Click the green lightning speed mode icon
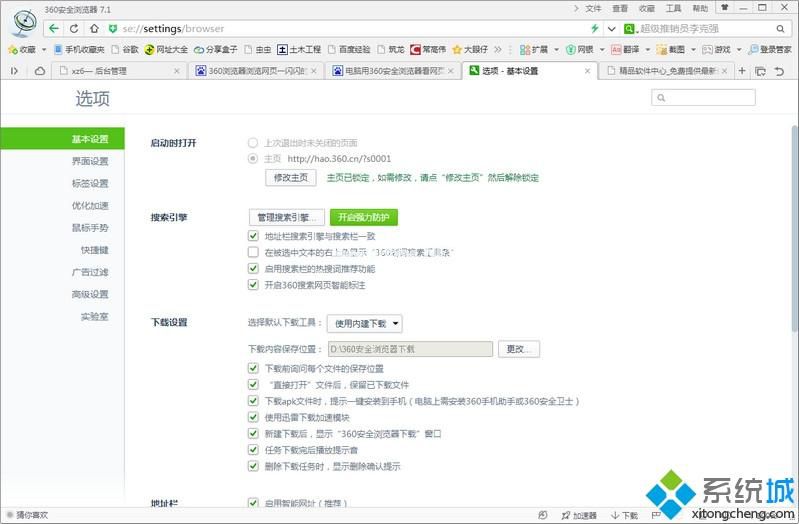 (594, 29)
